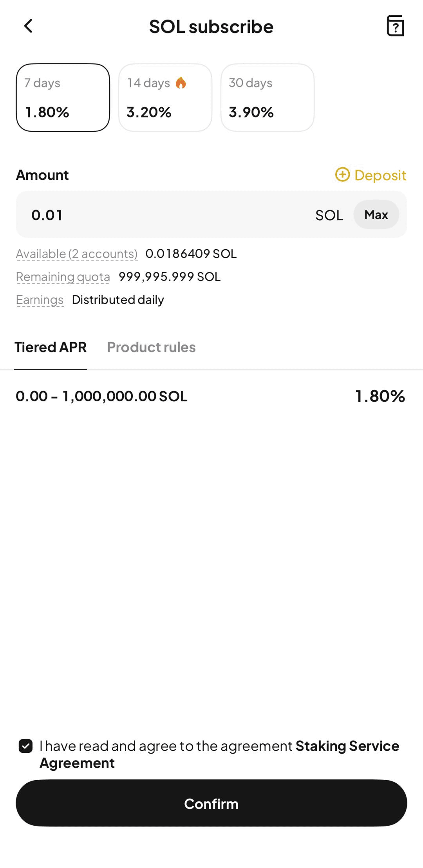Viewport: 423px width, 868px height.
Task: Pick the 30 days 3.90% term
Action: 267,98
